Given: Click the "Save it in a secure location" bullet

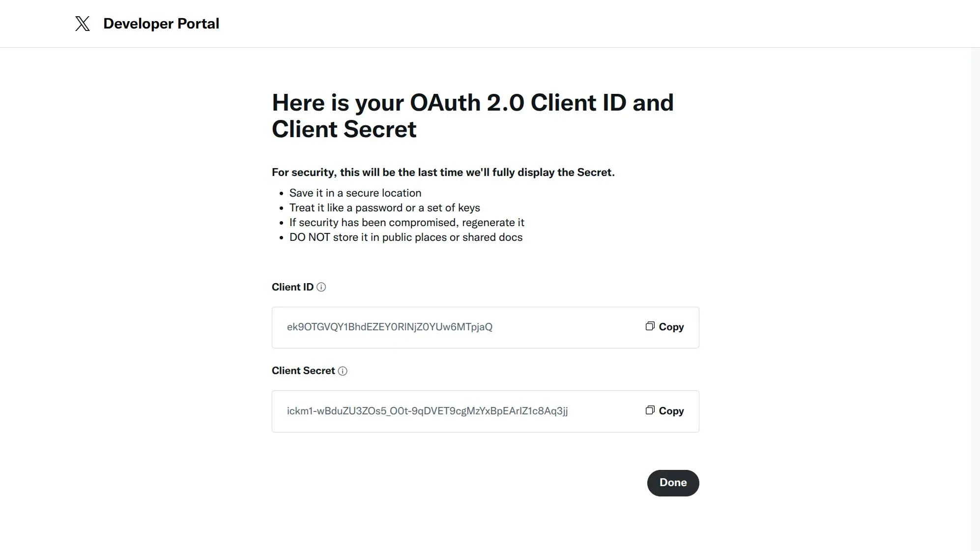Looking at the screenshot, I should [x=355, y=193].
